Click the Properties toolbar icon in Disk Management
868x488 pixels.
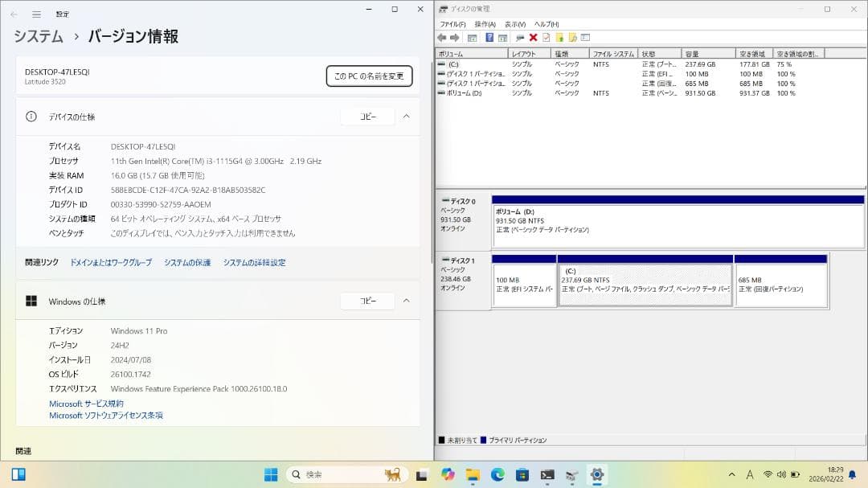[x=519, y=37]
